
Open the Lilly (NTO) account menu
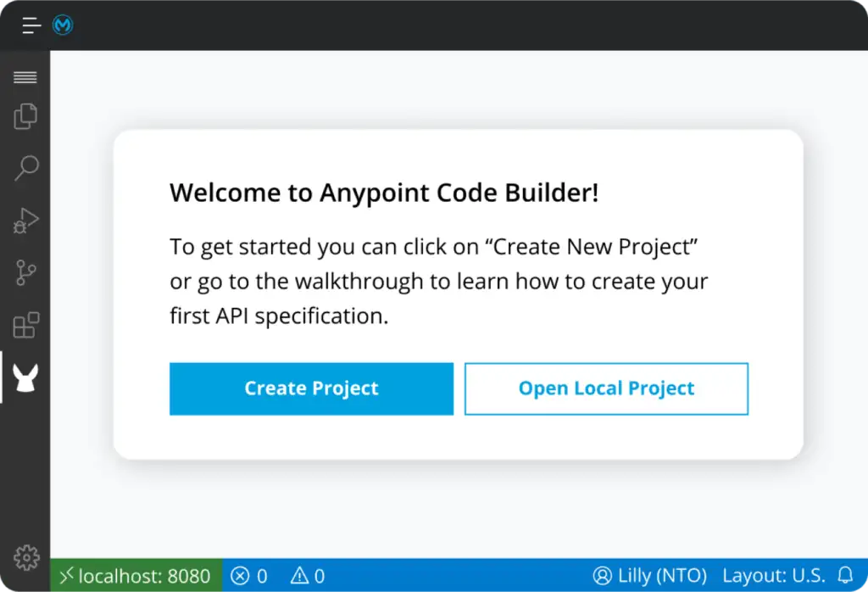(649, 576)
